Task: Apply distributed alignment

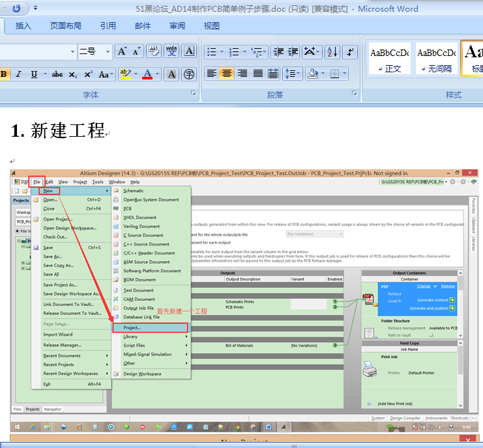Action: click(273, 74)
